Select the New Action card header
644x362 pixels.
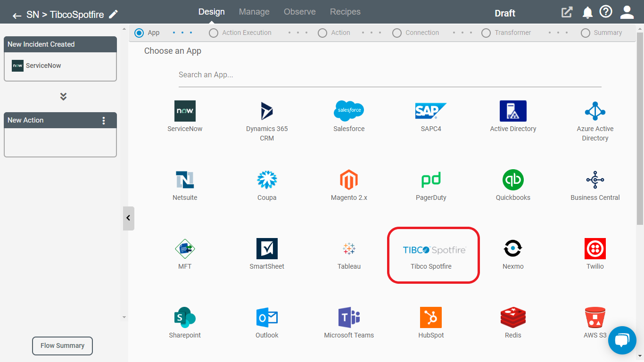60,120
